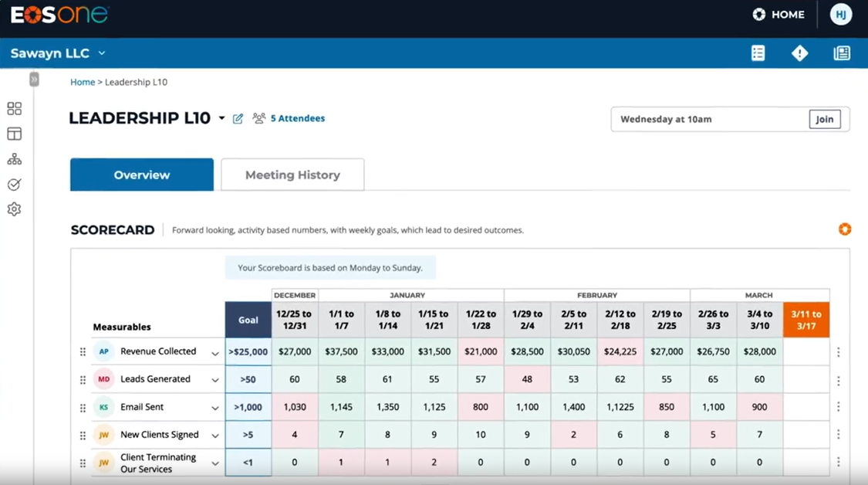Expand the New Clients Signed row chevron

point(214,436)
